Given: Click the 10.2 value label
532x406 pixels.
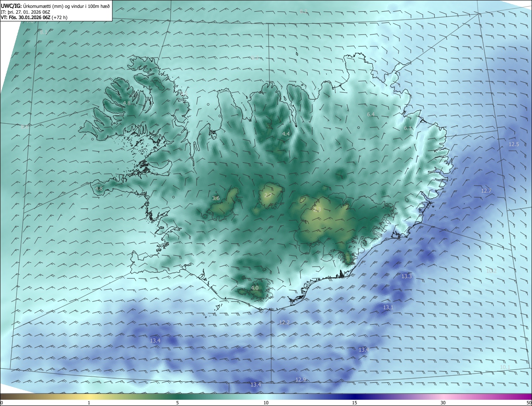Looking at the screenshot, I should pyautogui.click(x=491, y=271).
